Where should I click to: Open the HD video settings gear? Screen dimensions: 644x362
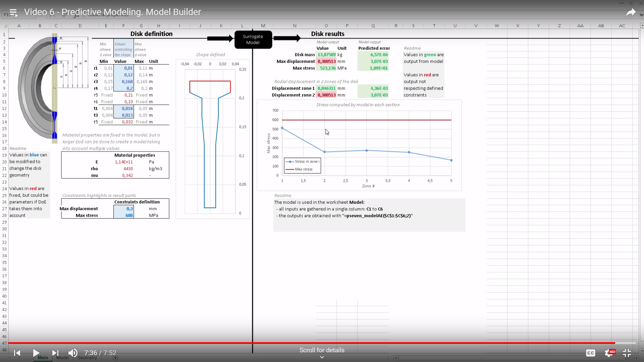click(x=609, y=353)
